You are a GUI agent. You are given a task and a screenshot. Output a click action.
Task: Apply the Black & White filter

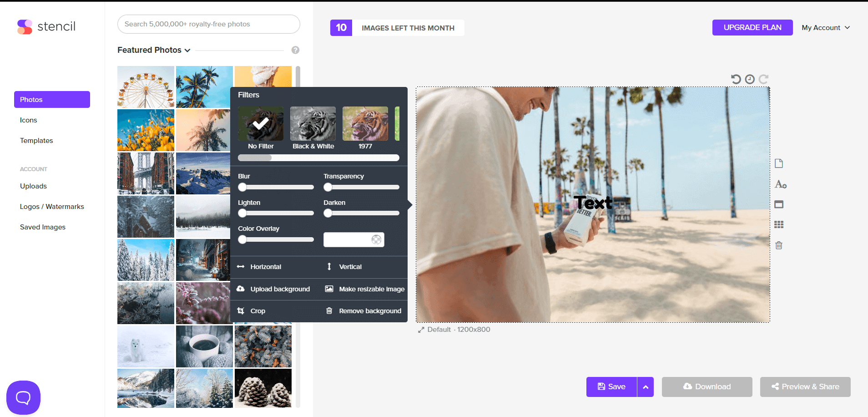coord(313,123)
